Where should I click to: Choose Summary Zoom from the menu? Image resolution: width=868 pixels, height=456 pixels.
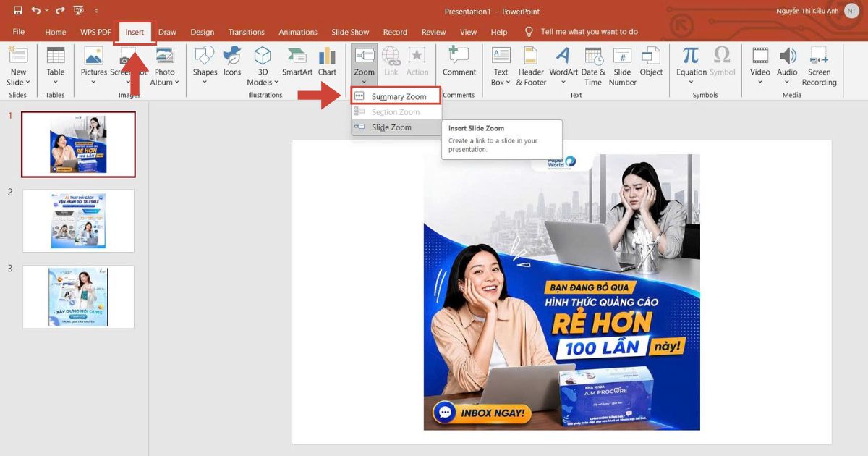[x=396, y=96]
